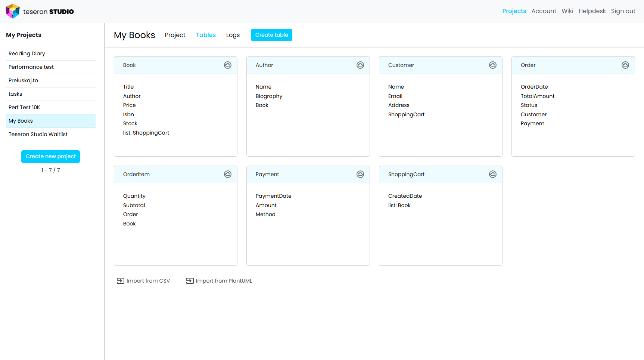Click the Customer table title
Image resolution: width=644 pixels, height=360 pixels.
[x=401, y=65]
